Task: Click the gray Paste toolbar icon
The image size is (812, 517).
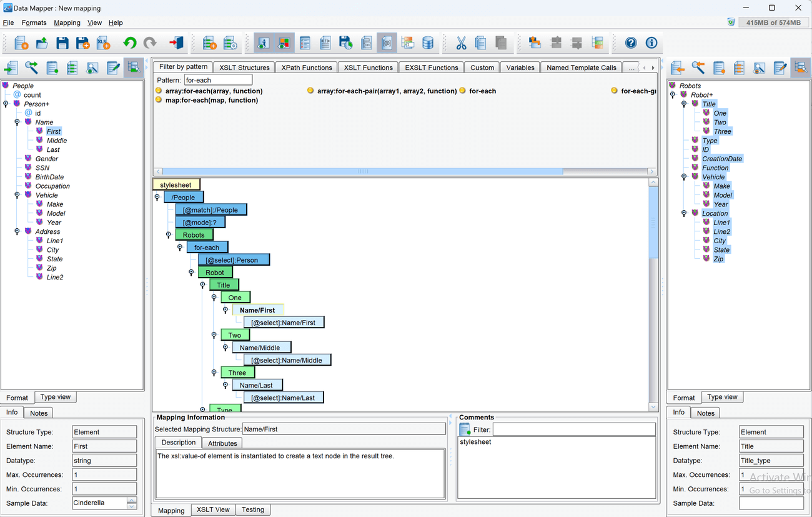Action: point(501,43)
